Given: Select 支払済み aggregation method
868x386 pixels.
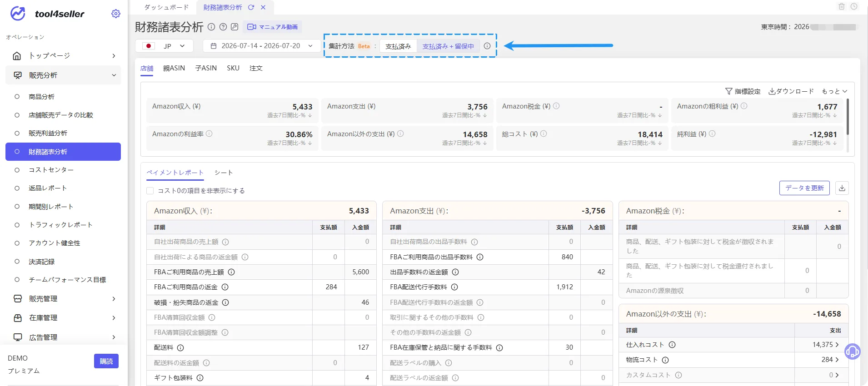Looking at the screenshot, I should (398, 46).
